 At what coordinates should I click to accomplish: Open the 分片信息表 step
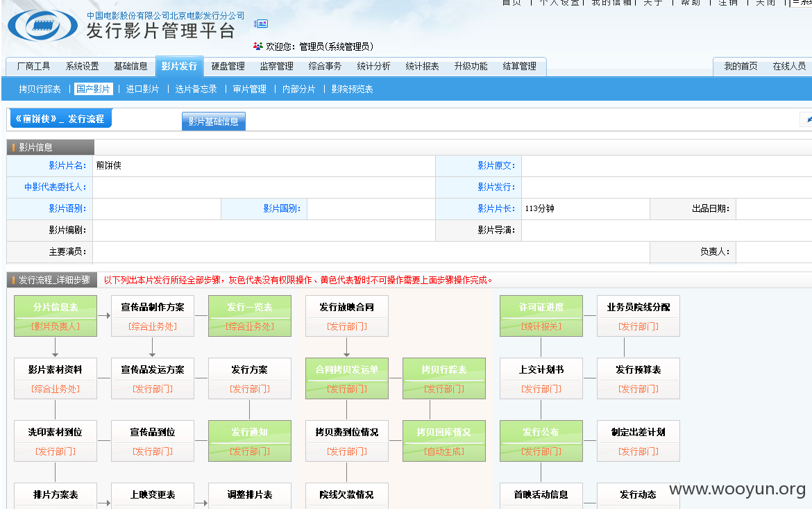click(x=56, y=316)
